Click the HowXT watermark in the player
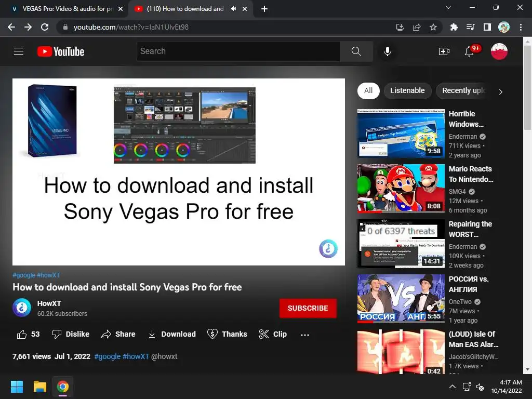The height and width of the screenshot is (399, 532). (x=328, y=249)
